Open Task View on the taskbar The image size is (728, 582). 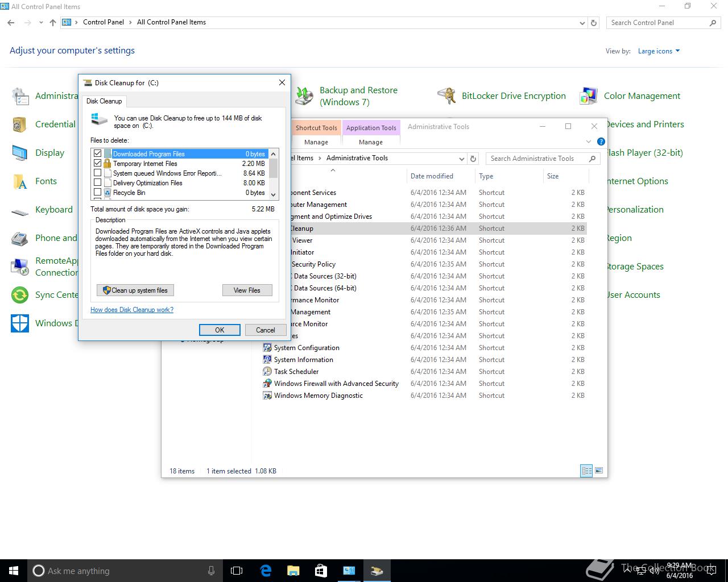click(237, 571)
